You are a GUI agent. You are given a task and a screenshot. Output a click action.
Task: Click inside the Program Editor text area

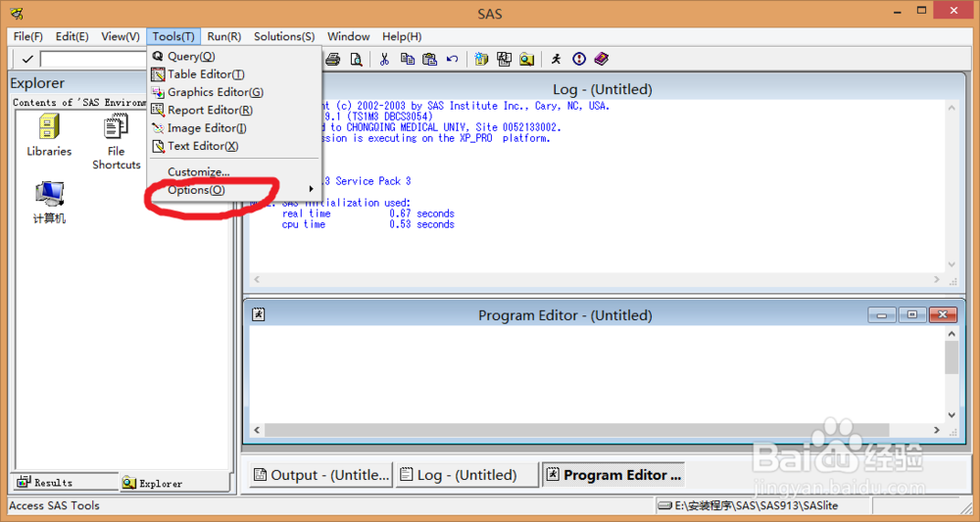597,373
